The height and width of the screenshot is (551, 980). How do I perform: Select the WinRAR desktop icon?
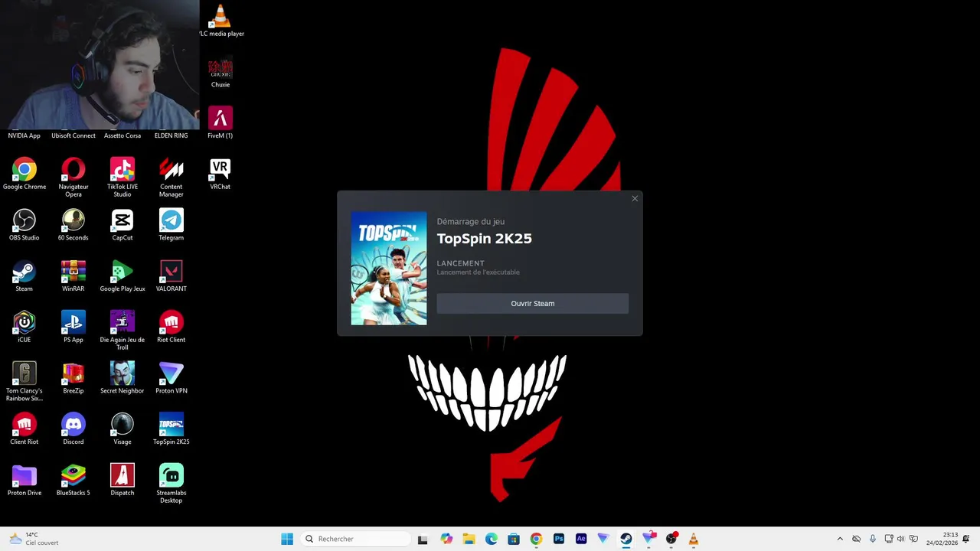73,275
